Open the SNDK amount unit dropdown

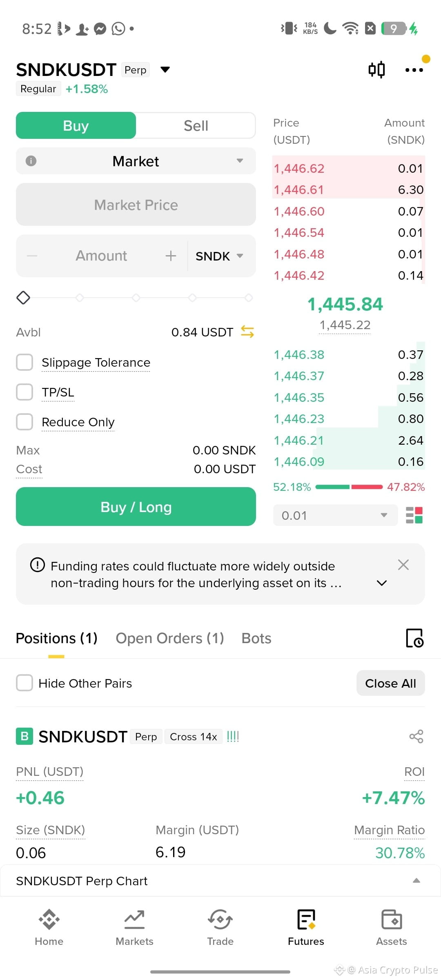pyautogui.click(x=220, y=256)
